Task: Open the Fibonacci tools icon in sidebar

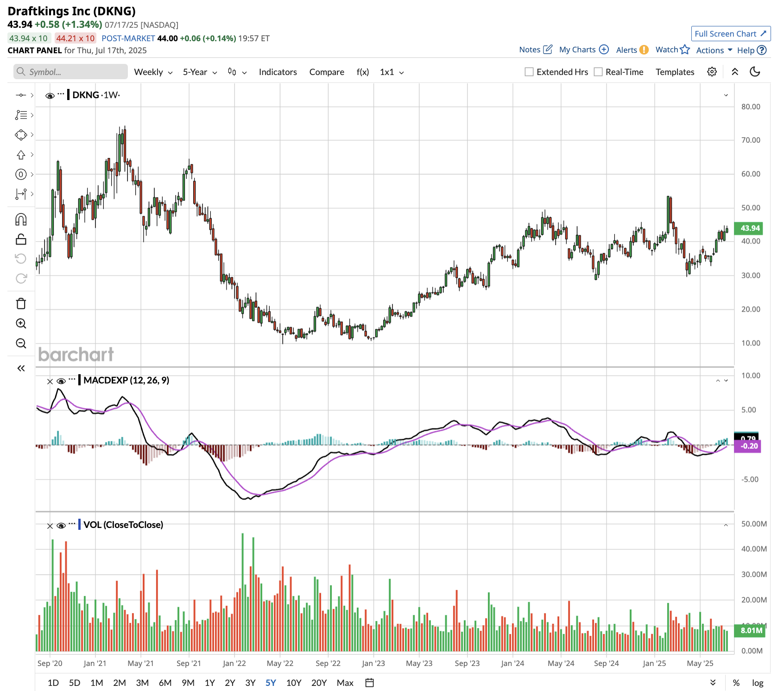Action: pyautogui.click(x=21, y=115)
